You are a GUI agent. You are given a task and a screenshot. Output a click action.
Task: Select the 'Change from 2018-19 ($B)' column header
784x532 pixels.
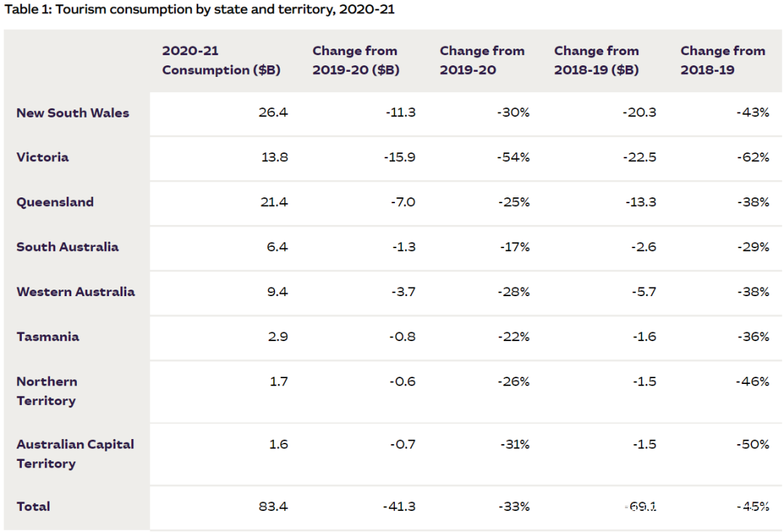pos(597,60)
